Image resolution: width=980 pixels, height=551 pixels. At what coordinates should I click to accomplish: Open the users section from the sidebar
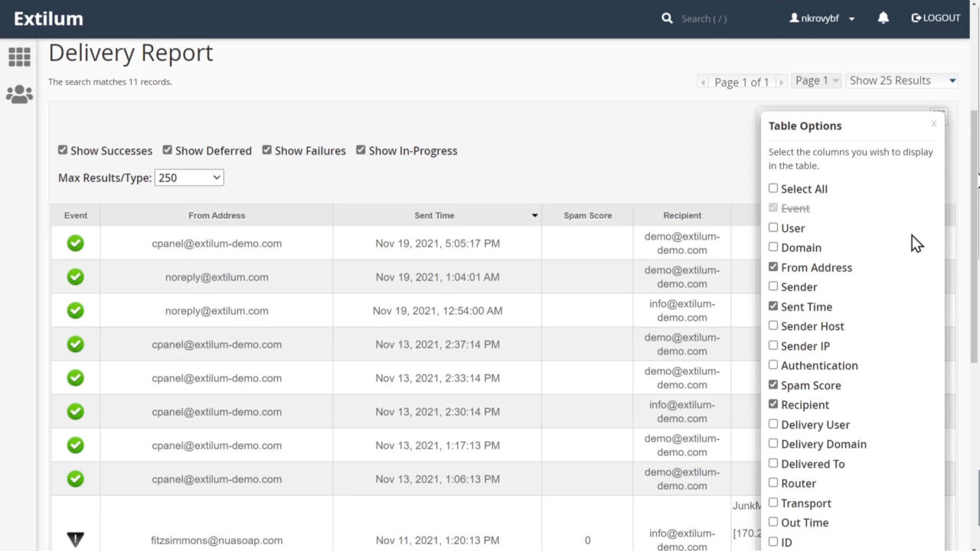point(19,93)
